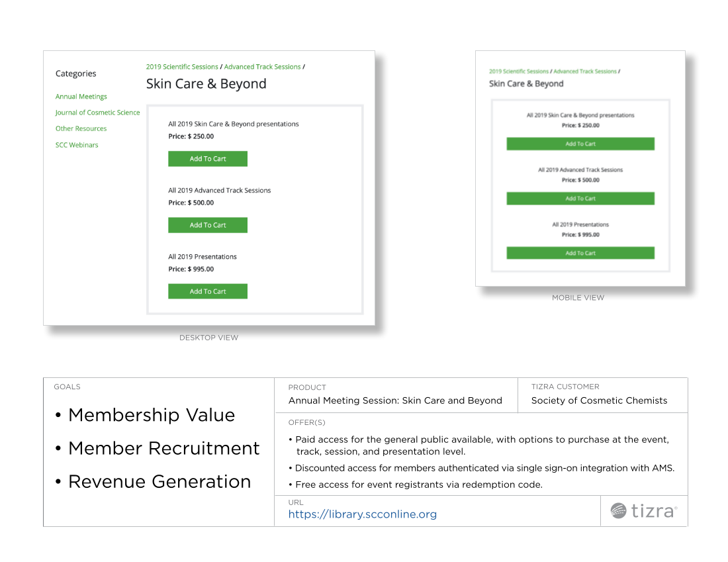This screenshot has width=728, height=562.
Task: Open the Journal of Cosmetic Science category
Action: coord(97,113)
